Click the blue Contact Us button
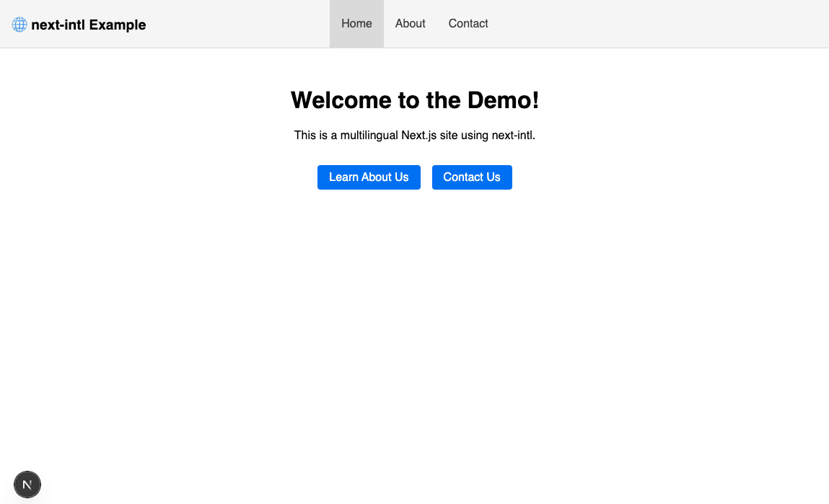 coord(472,177)
